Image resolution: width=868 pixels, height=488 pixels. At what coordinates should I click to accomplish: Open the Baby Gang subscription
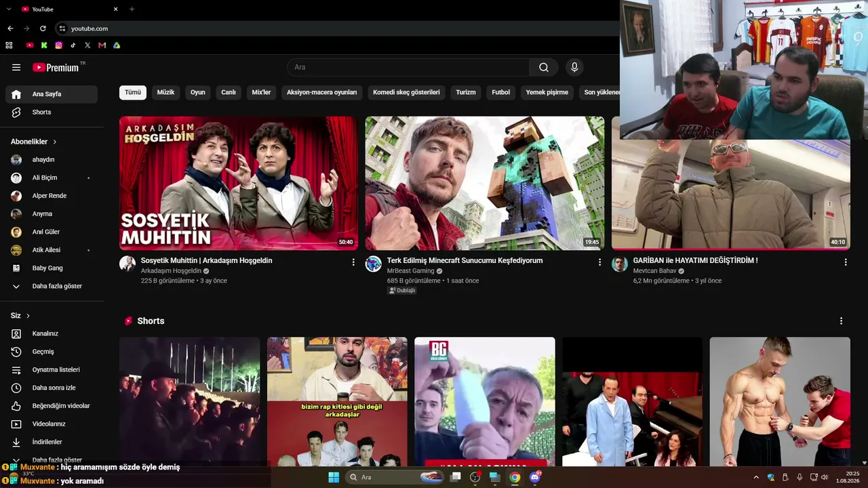pyautogui.click(x=52, y=268)
